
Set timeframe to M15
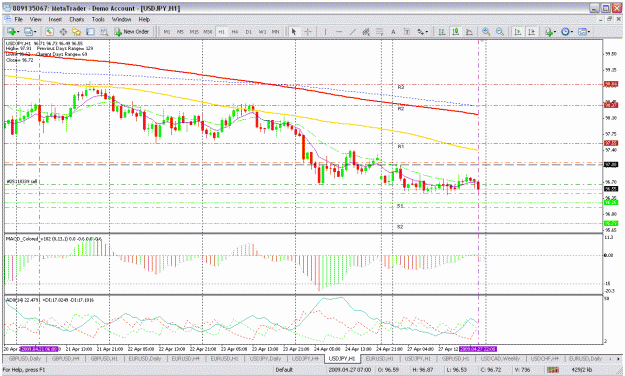pos(194,31)
